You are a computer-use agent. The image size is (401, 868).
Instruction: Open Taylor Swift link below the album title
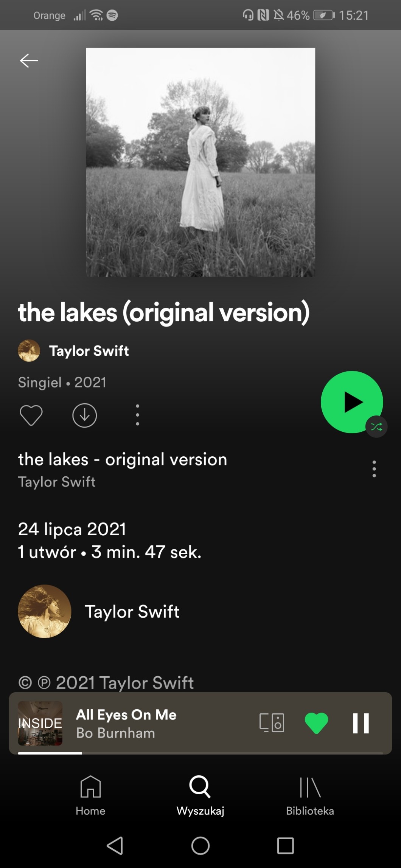tap(89, 351)
